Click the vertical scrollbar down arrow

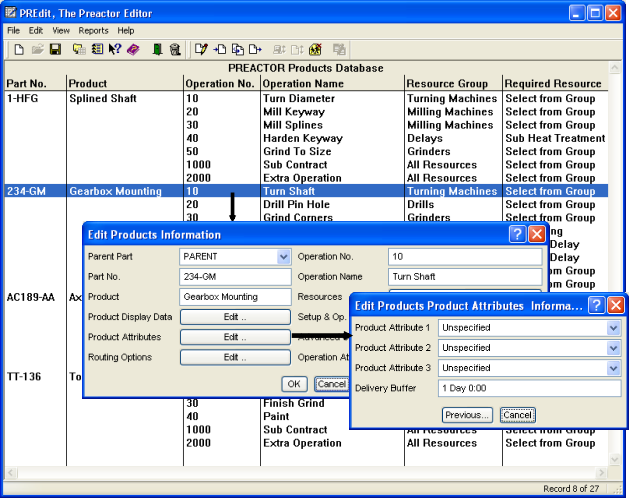[615, 459]
